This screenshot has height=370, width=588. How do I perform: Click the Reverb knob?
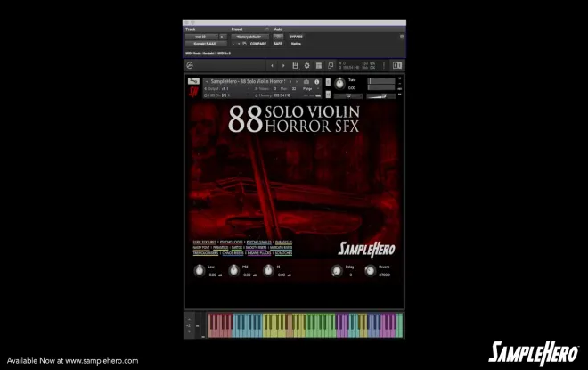pos(370,270)
